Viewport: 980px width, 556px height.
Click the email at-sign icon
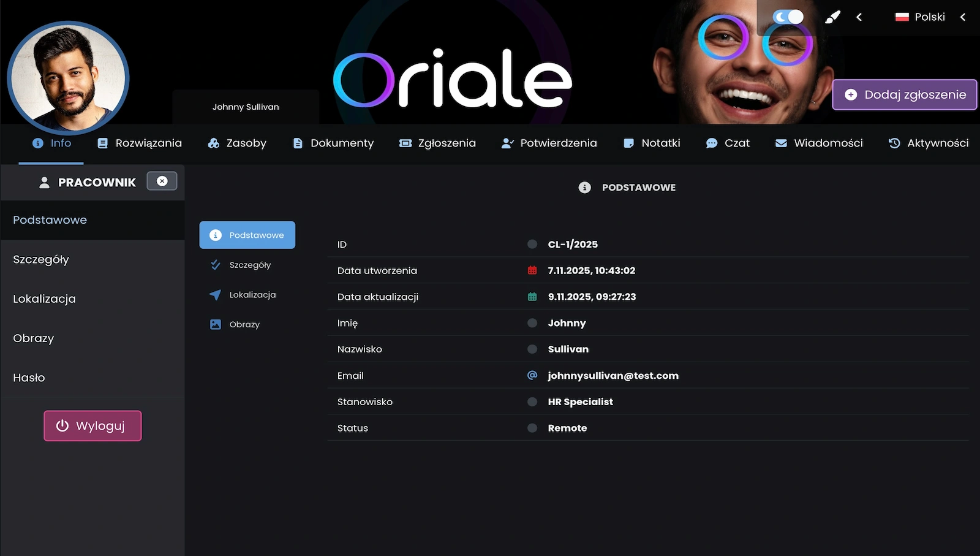tap(532, 375)
